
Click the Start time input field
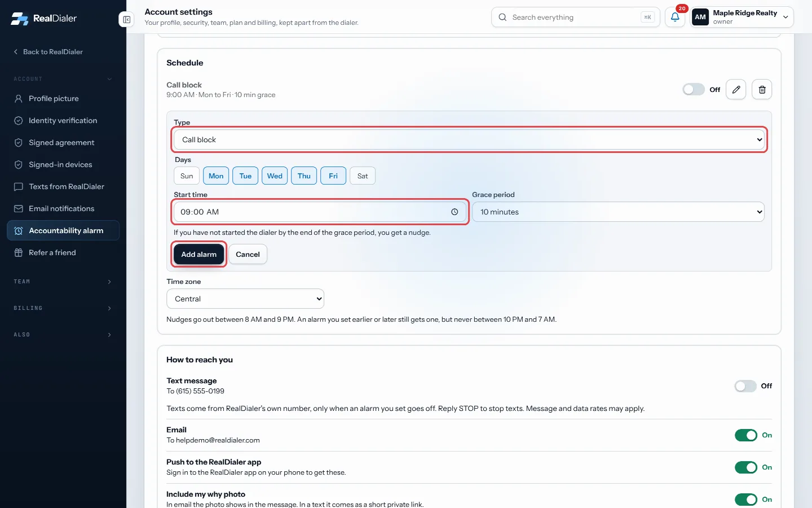pos(320,212)
